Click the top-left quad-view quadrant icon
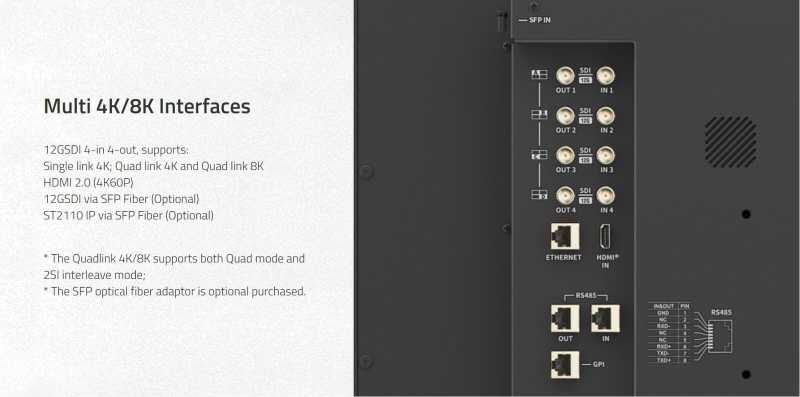 pos(539,75)
